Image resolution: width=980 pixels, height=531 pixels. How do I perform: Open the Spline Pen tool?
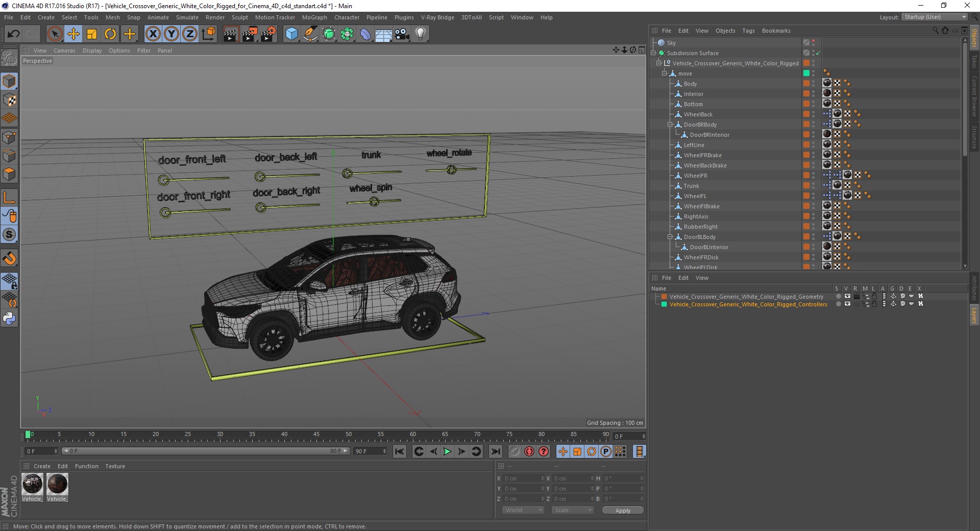[x=310, y=34]
